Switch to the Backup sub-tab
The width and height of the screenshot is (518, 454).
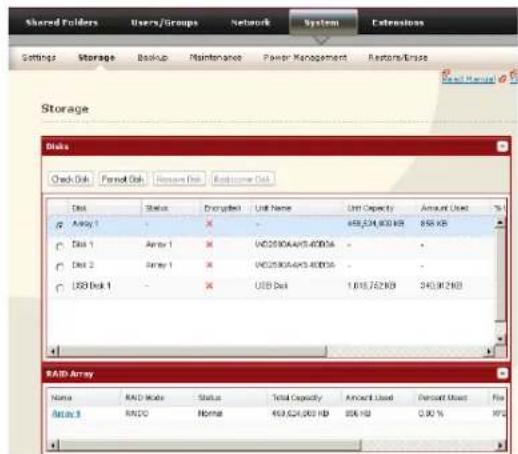pyautogui.click(x=153, y=57)
